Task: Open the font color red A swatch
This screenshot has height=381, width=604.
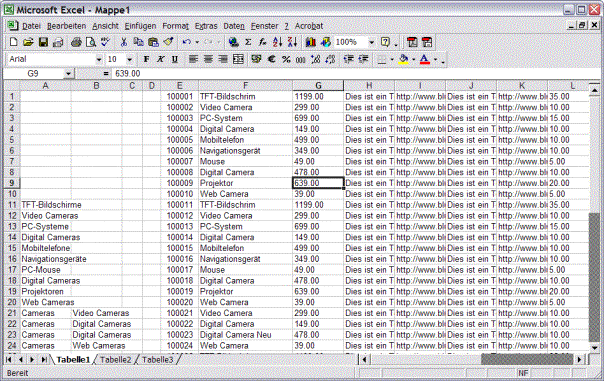Action: 424,59
